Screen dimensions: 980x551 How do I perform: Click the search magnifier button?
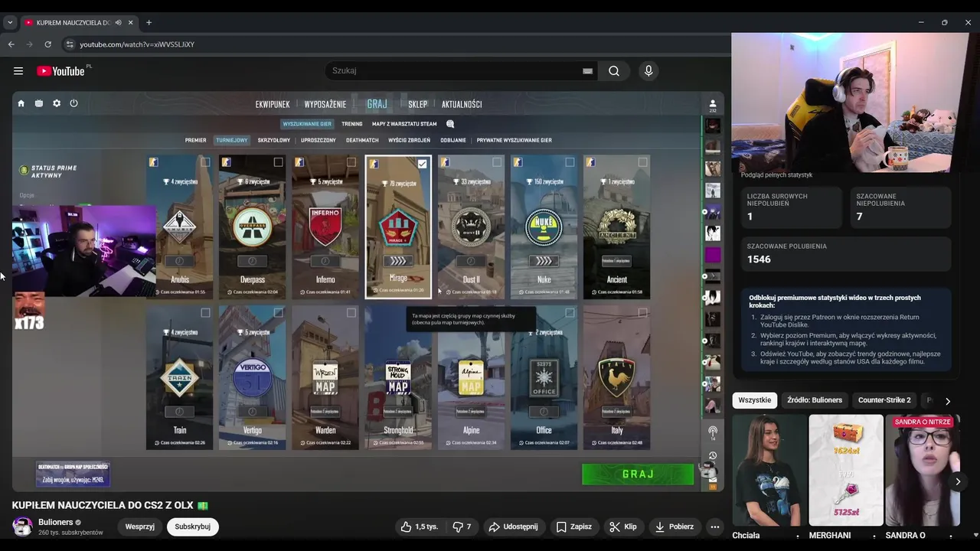coord(614,71)
